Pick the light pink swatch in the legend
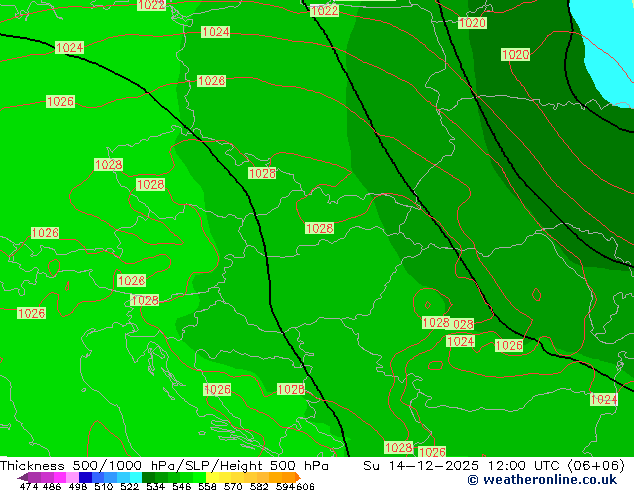The width and height of the screenshot is (634, 490). (x=72, y=477)
